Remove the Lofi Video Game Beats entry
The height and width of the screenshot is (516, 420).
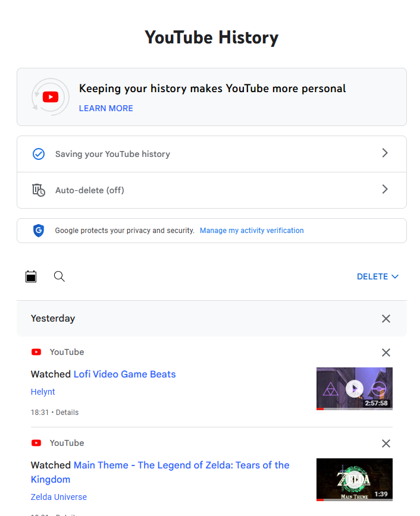[386, 353]
